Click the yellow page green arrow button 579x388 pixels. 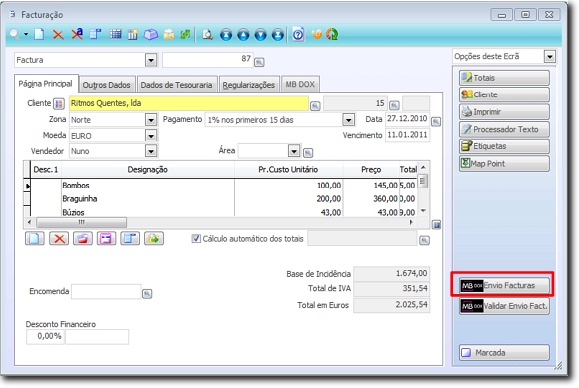(x=154, y=238)
